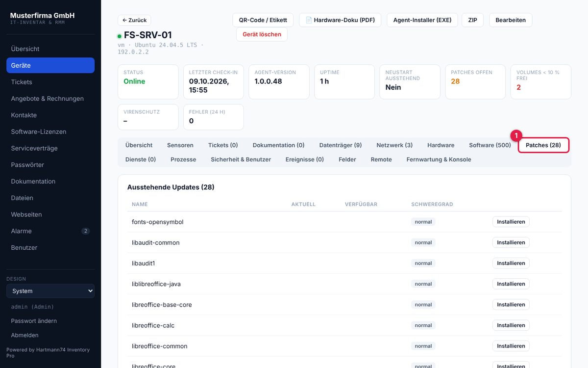Click the ZIP button
Image resolution: width=588 pixels, height=368 pixels.
[472, 20]
